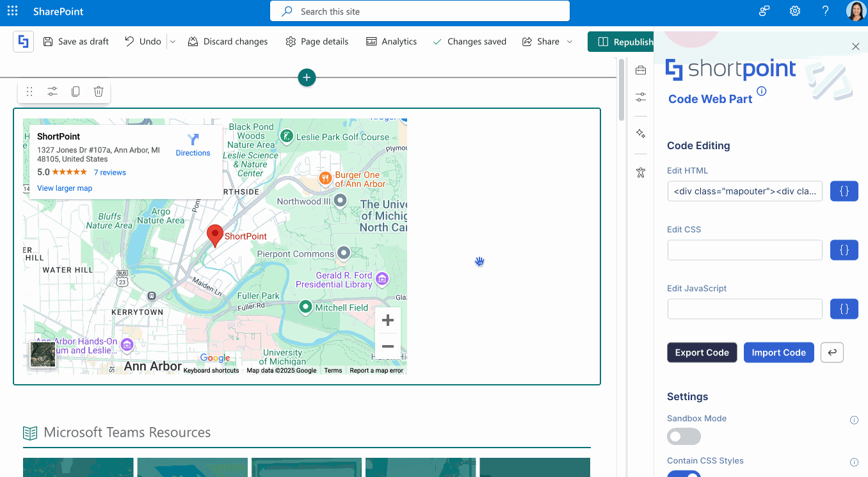Click Discard changes
Viewport: 868px width, 477px height.
[228, 42]
